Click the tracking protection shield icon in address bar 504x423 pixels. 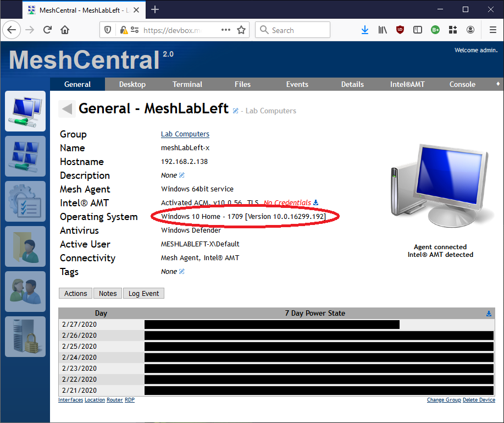[108, 30]
